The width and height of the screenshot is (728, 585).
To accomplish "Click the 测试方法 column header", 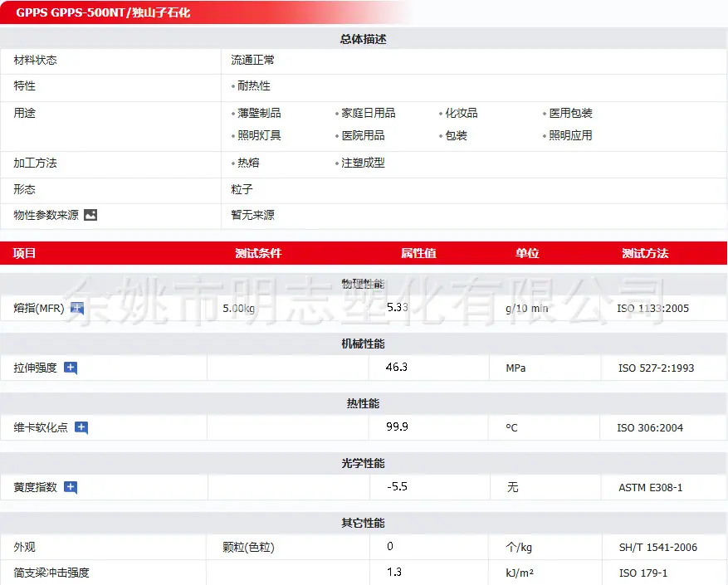I will pos(645,254).
